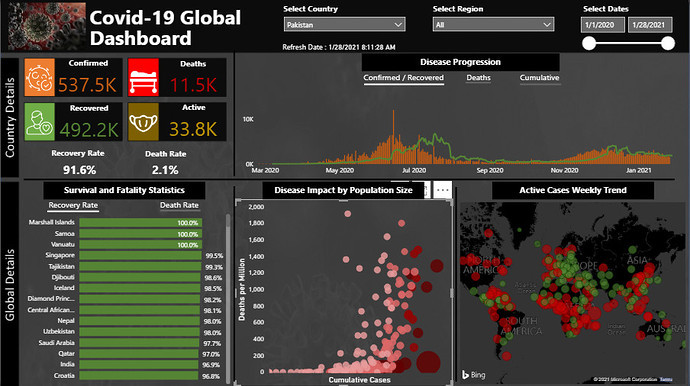The height and width of the screenshot is (386, 690).
Task: Switch to Confirmed / Recovered tab
Action: [404, 78]
